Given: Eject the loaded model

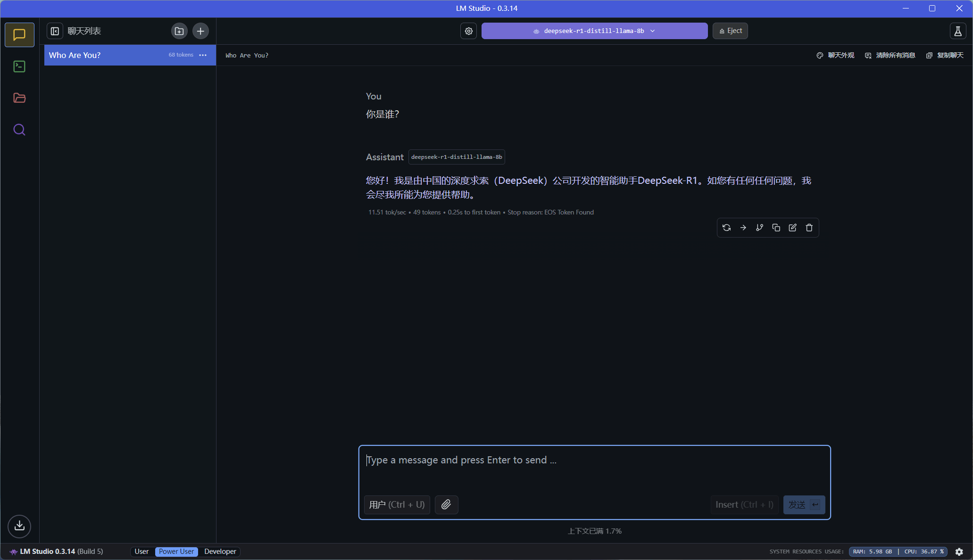Looking at the screenshot, I should pyautogui.click(x=730, y=31).
